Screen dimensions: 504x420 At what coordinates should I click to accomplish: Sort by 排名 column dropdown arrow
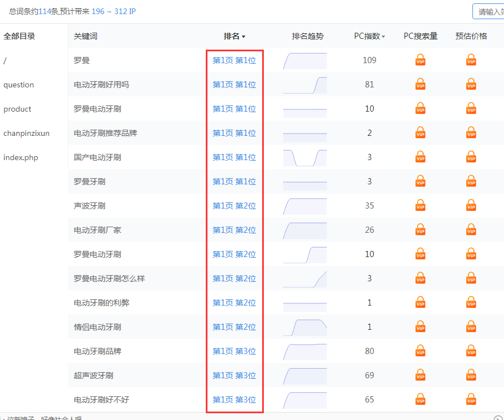(244, 37)
